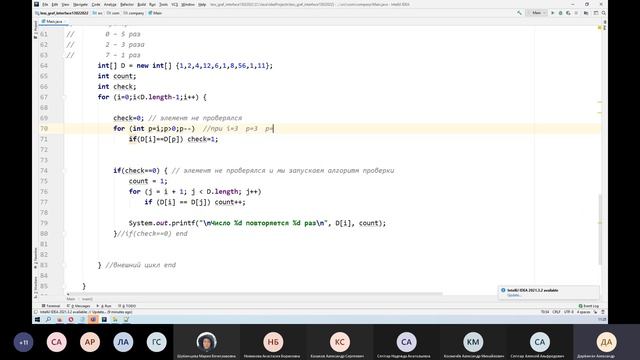The image size is (640, 360).
Task: Open the Favorites tool window side tab
Action: click(x=36, y=258)
